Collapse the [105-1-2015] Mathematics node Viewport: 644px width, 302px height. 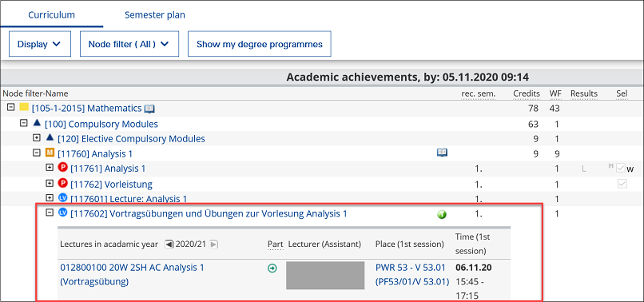[x=11, y=108]
